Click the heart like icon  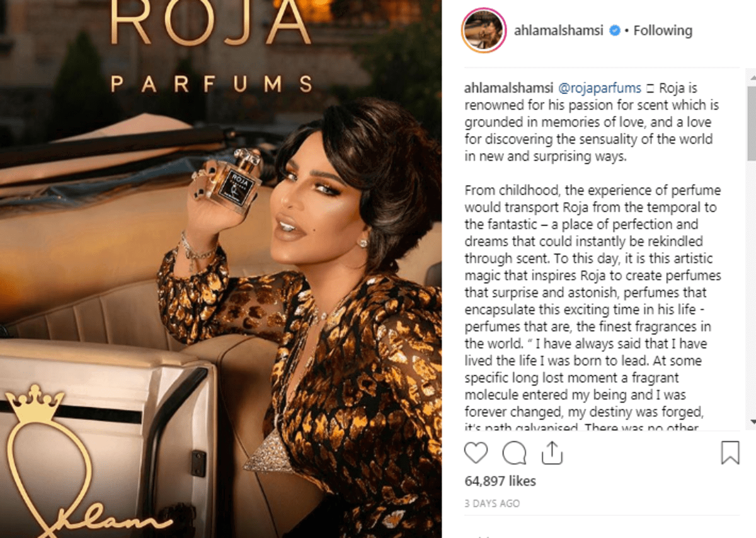[476, 453]
